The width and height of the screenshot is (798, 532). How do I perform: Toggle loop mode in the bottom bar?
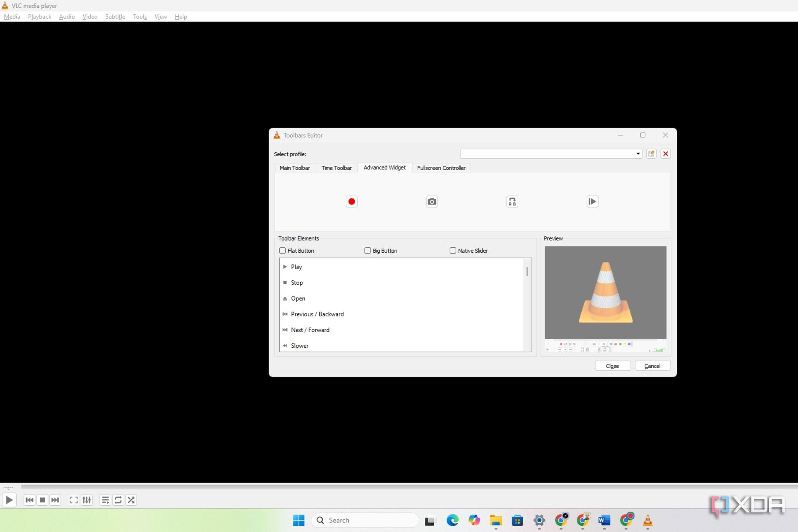(118, 500)
